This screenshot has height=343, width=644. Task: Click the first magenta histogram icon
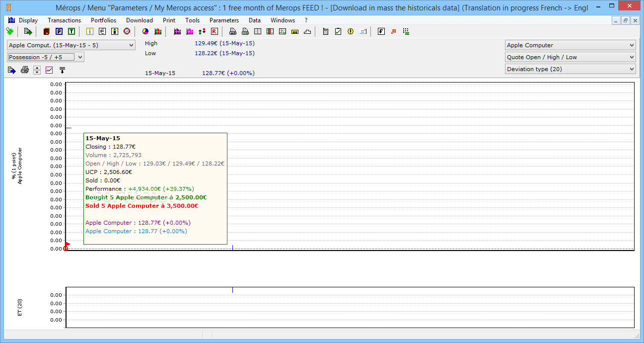click(x=177, y=31)
